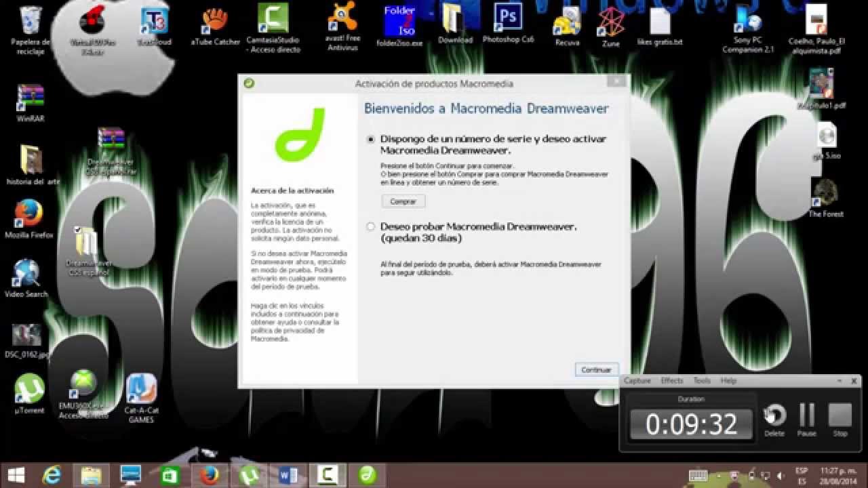Pause the Camtasia recording
868x488 pixels.
coord(807,420)
